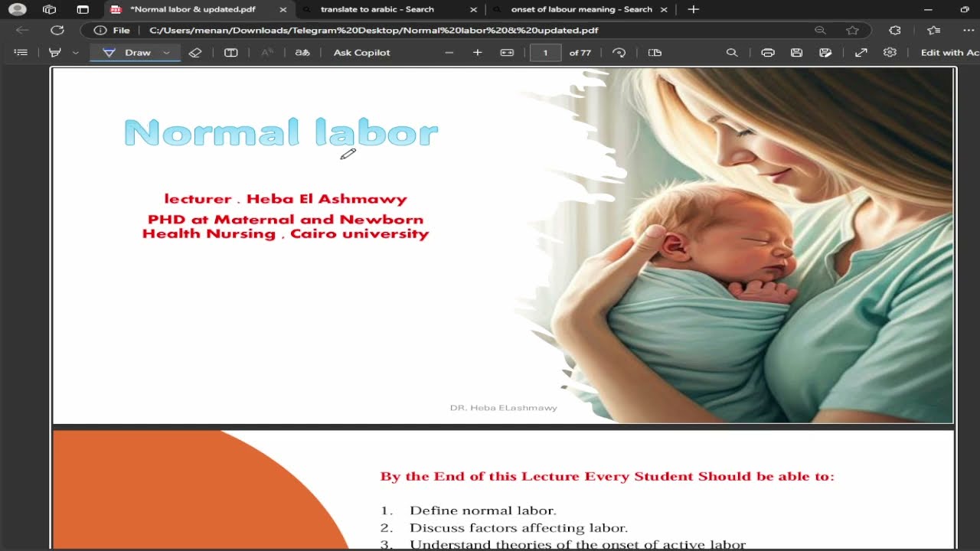Click the 'Normal labor' slide title
The width and height of the screenshot is (980, 551).
pos(281,133)
